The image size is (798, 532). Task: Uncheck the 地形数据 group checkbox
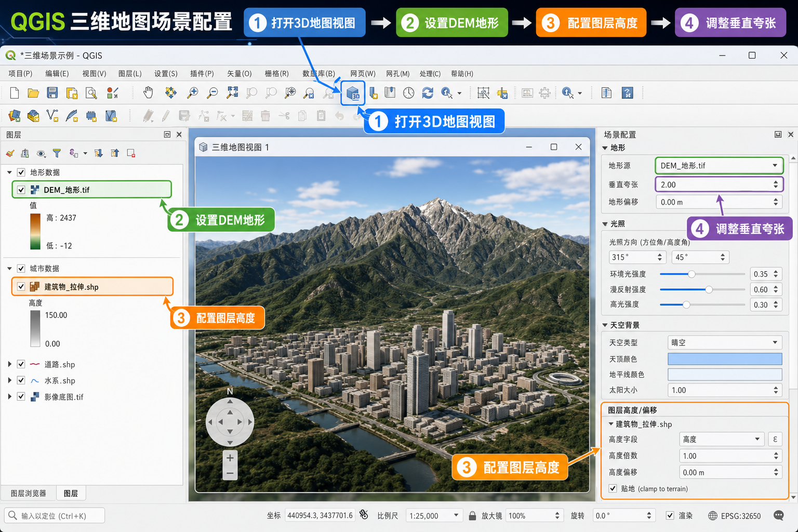coord(21,172)
